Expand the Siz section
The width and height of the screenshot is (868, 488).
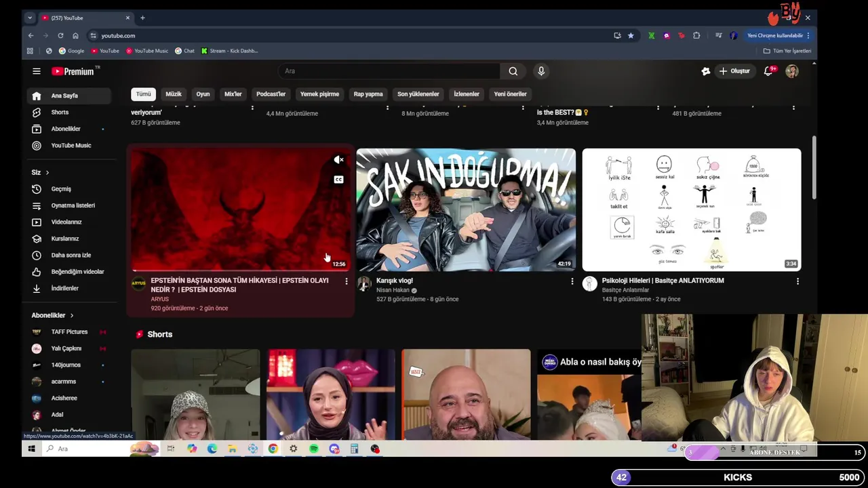[x=40, y=173]
